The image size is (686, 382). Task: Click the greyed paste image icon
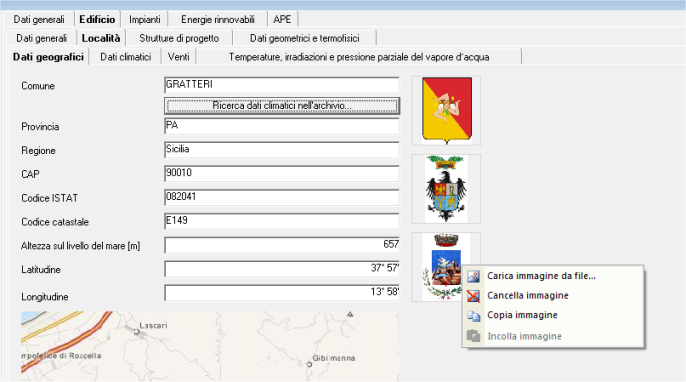(x=473, y=336)
